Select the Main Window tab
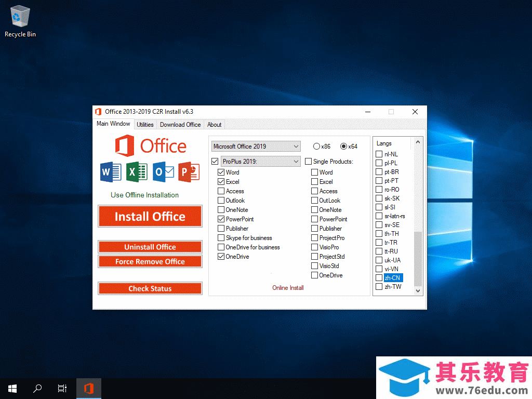This screenshot has height=399, width=532. (113, 124)
